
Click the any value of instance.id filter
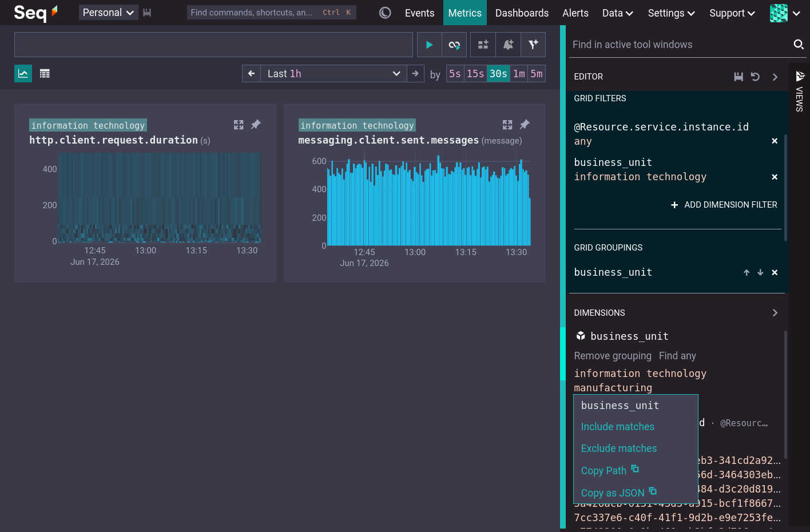click(x=583, y=141)
